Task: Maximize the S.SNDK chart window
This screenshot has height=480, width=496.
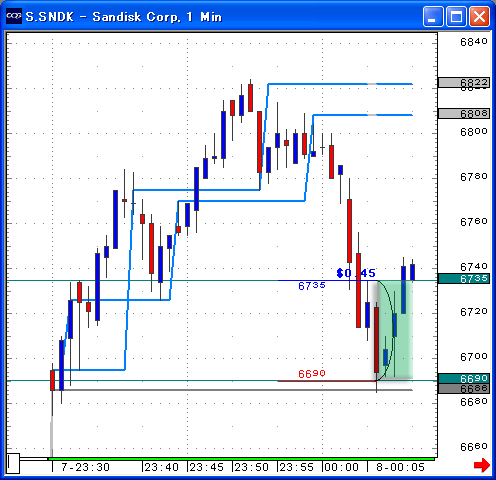Action: coord(456,16)
